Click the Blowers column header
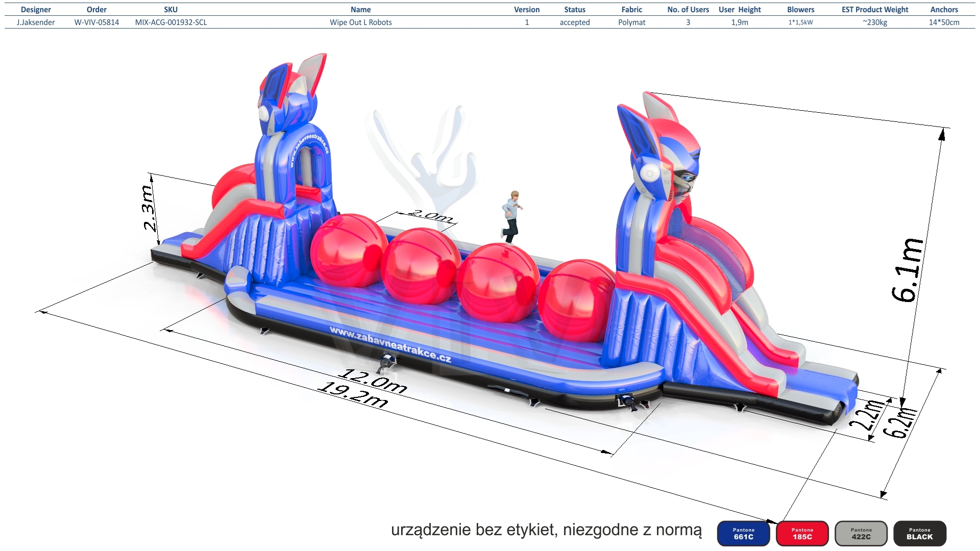Image resolution: width=980 pixels, height=551 pixels. pyautogui.click(x=801, y=10)
